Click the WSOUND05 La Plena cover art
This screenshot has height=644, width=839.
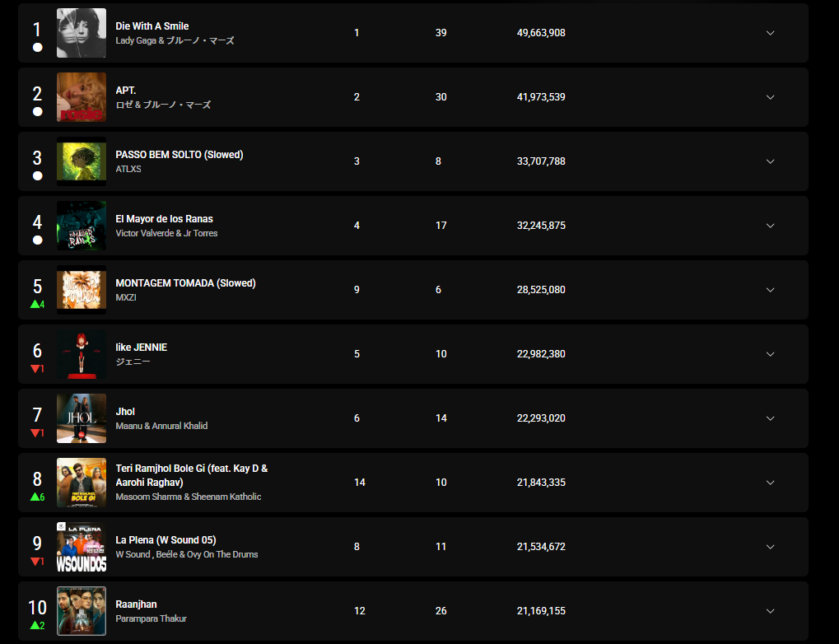[82, 547]
